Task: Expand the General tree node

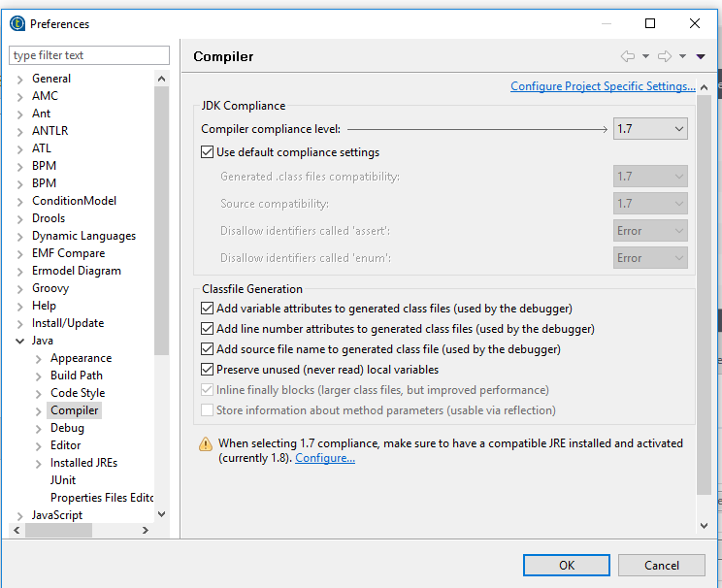Action: (20, 79)
